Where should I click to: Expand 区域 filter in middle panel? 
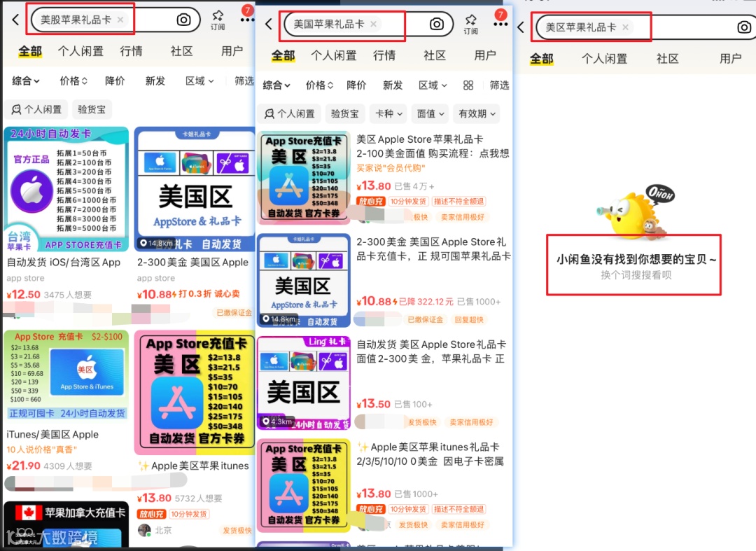433,85
